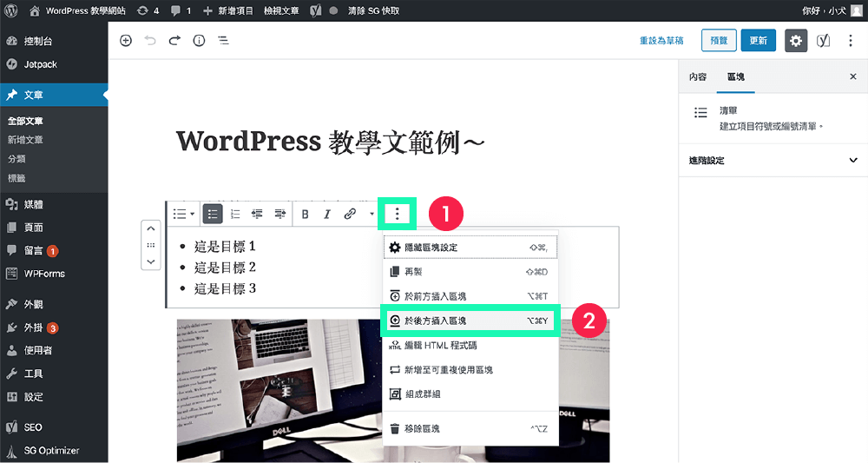The image size is (868, 463).
Task: Close the settings sidebar
Action: [853, 77]
